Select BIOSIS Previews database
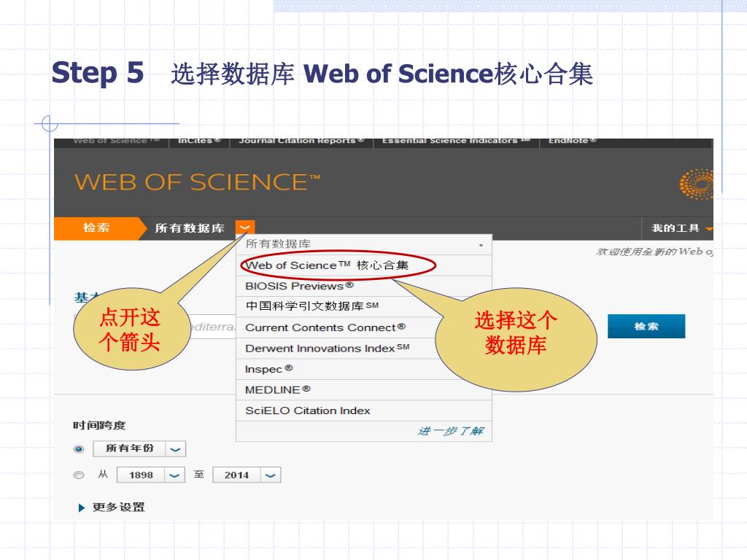The width and height of the screenshot is (747, 560). click(364, 286)
